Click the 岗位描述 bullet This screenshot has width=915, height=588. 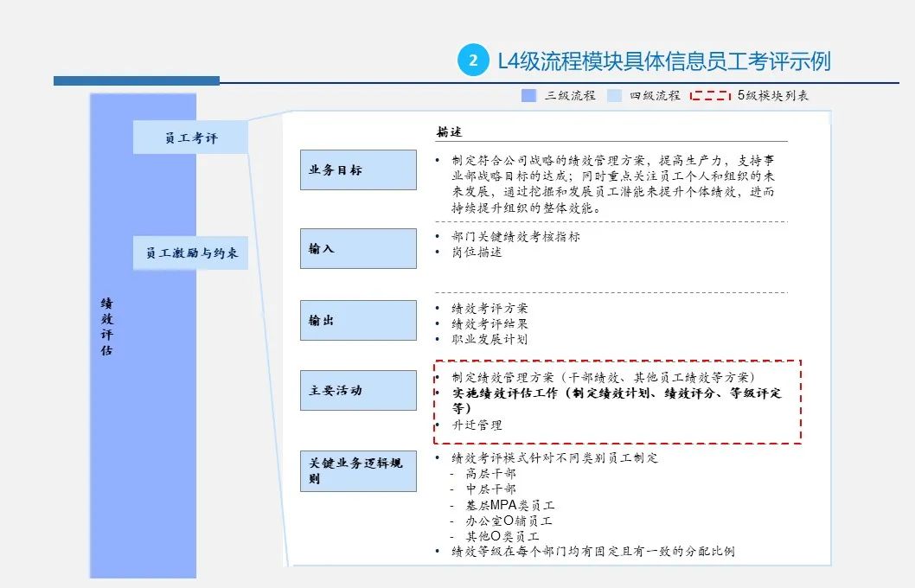[x=477, y=252]
